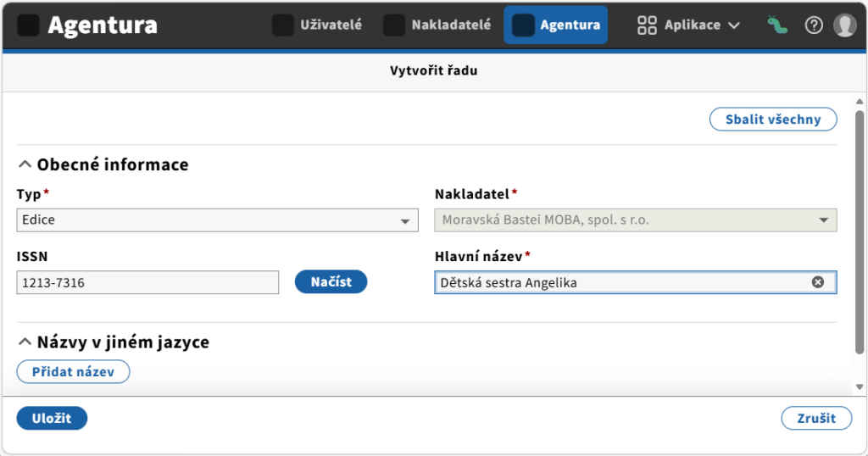Collapse the Obecné informace section
The height and width of the screenshot is (456, 868).
(25, 164)
